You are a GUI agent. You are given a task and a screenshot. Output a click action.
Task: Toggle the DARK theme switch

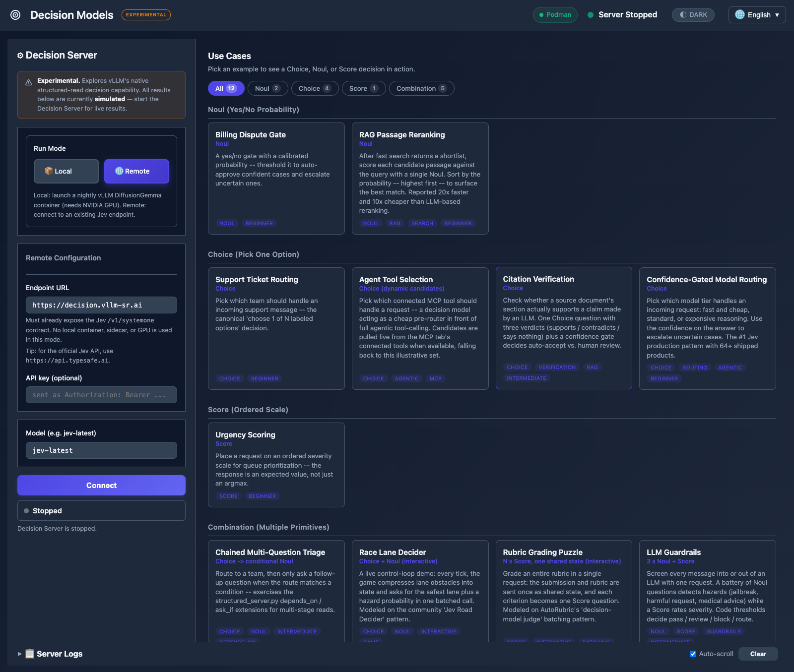coord(693,15)
